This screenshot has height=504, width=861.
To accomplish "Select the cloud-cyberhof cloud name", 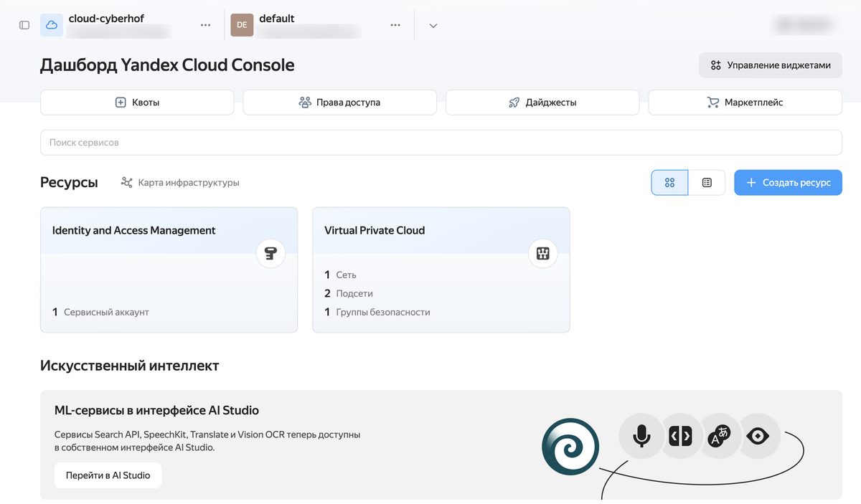I will (x=106, y=19).
